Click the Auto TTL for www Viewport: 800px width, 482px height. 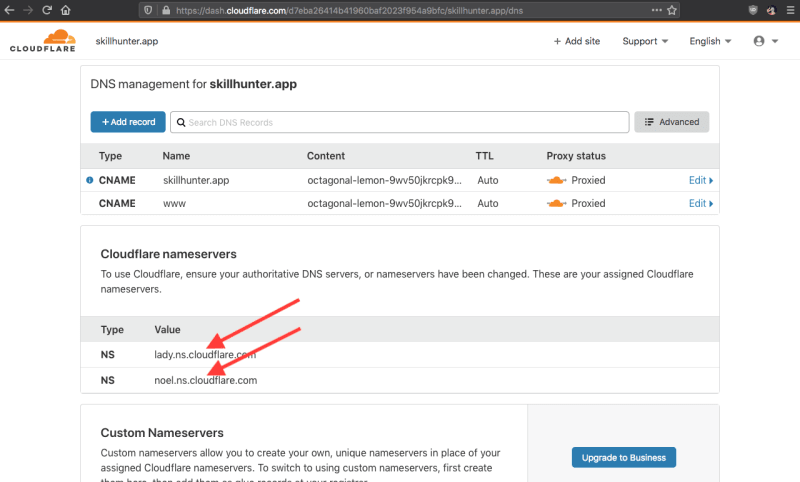(x=488, y=204)
